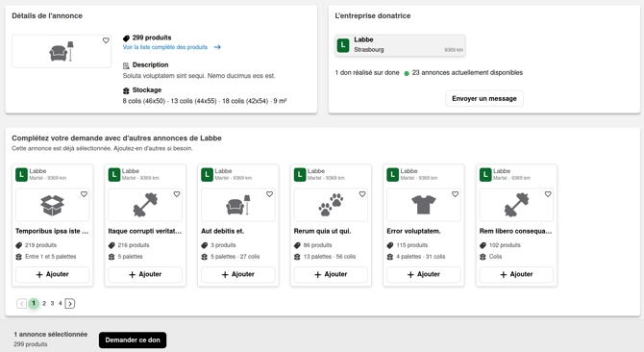This screenshot has width=644, height=352.
Task: Click the storage icon beside Colis
Action: tap(483, 257)
